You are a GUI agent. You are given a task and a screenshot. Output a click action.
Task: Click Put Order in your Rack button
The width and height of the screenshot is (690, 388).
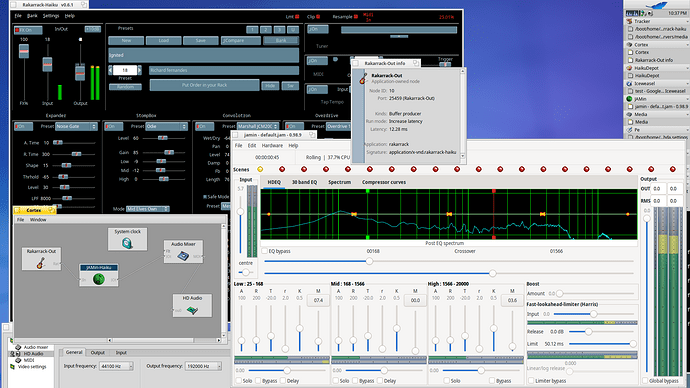204,85
